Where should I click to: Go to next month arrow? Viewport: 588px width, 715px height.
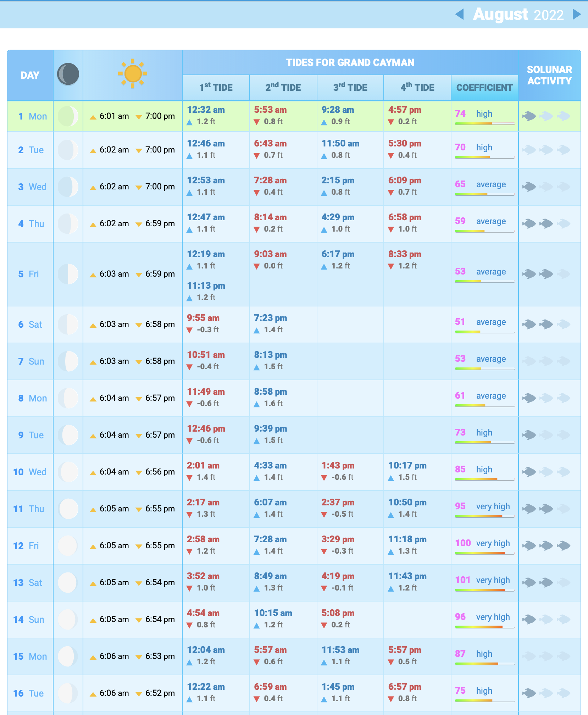[577, 15]
